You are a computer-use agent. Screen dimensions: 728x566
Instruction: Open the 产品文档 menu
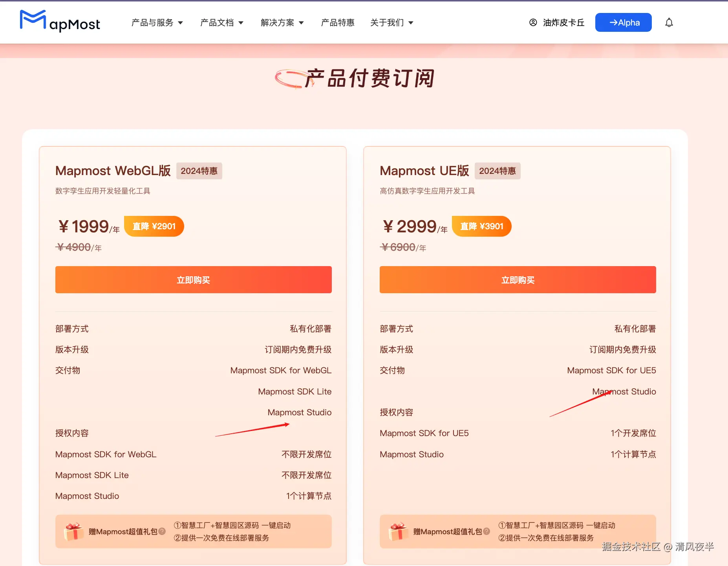point(222,23)
